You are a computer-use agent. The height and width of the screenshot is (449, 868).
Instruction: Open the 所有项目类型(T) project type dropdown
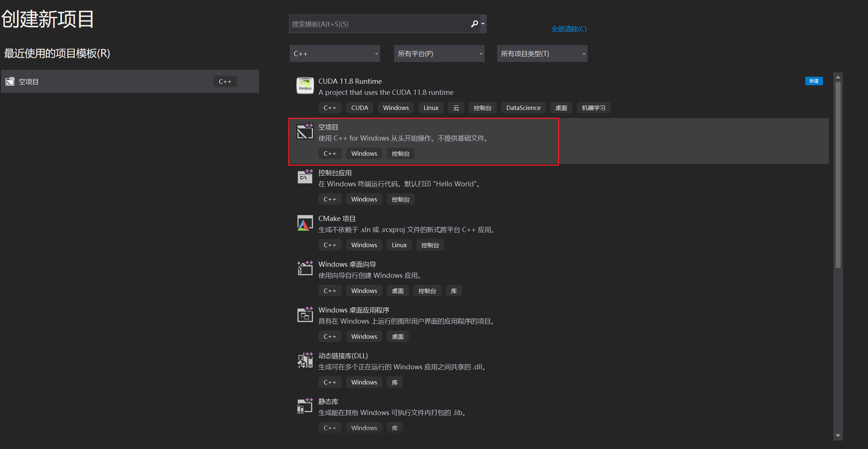coord(542,54)
